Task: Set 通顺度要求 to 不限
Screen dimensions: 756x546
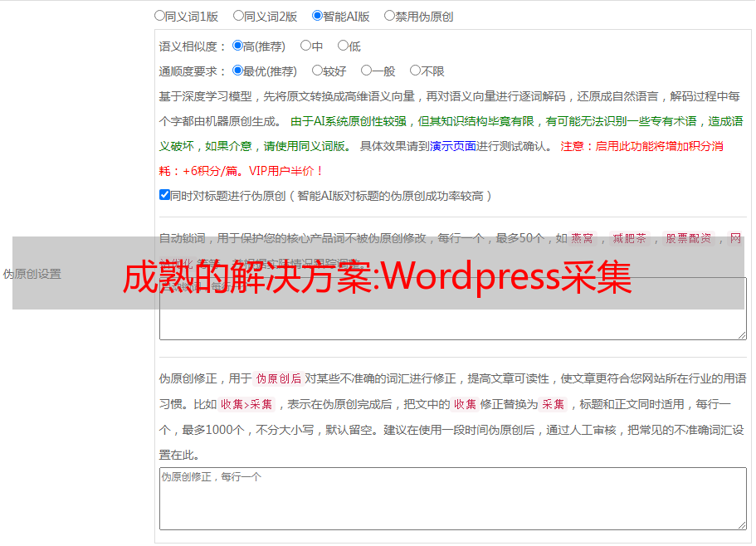Action: pos(415,71)
